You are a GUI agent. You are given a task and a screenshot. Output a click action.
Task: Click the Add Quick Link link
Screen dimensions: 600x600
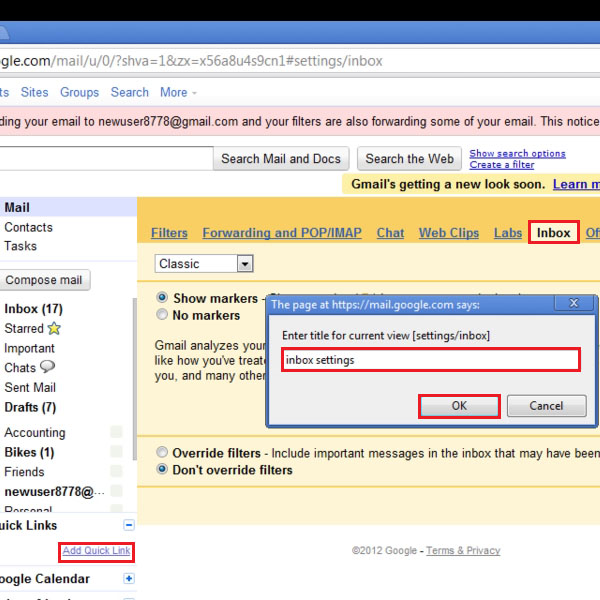click(96, 551)
